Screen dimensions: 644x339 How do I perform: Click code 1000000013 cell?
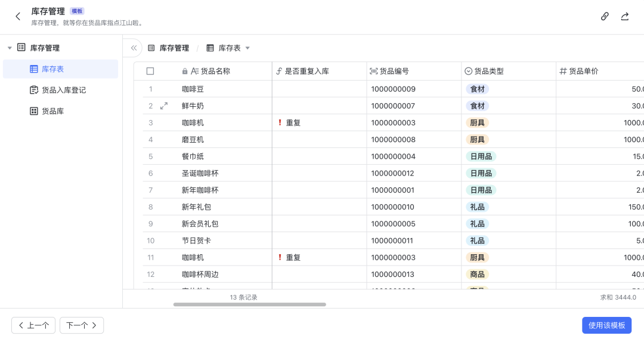(x=414, y=275)
